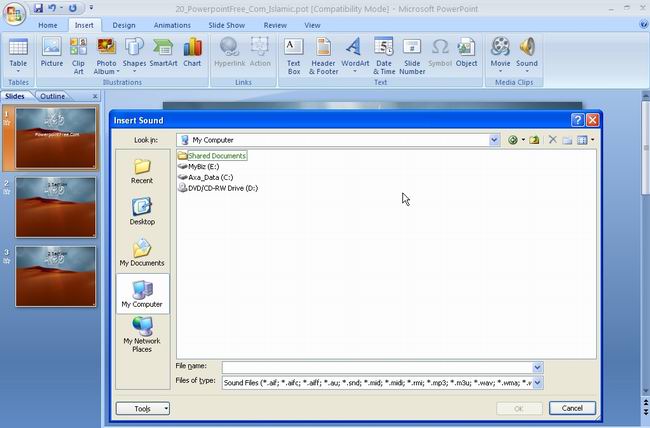
Task: Switch to the Outline pane tab
Action: pyautogui.click(x=53, y=96)
